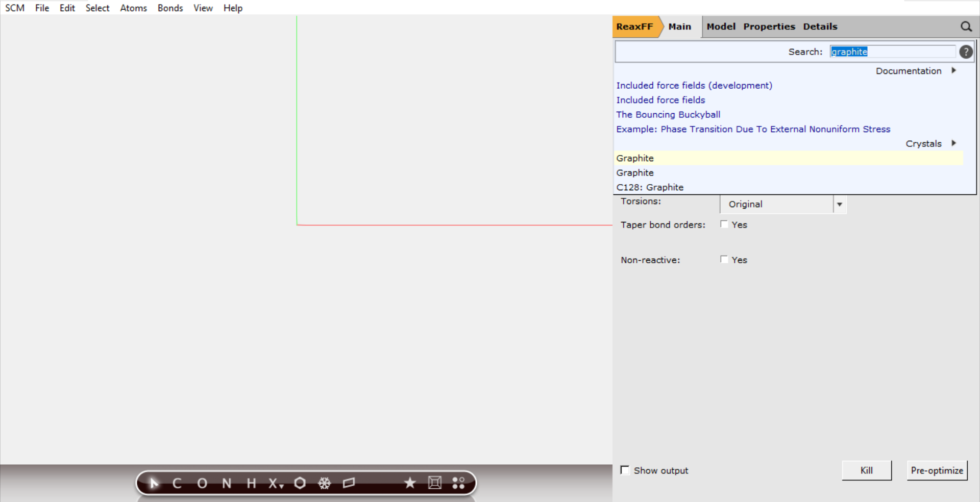Pick the Carbon atom tool
Viewport: 980px width, 502px height.
(x=177, y=484)
